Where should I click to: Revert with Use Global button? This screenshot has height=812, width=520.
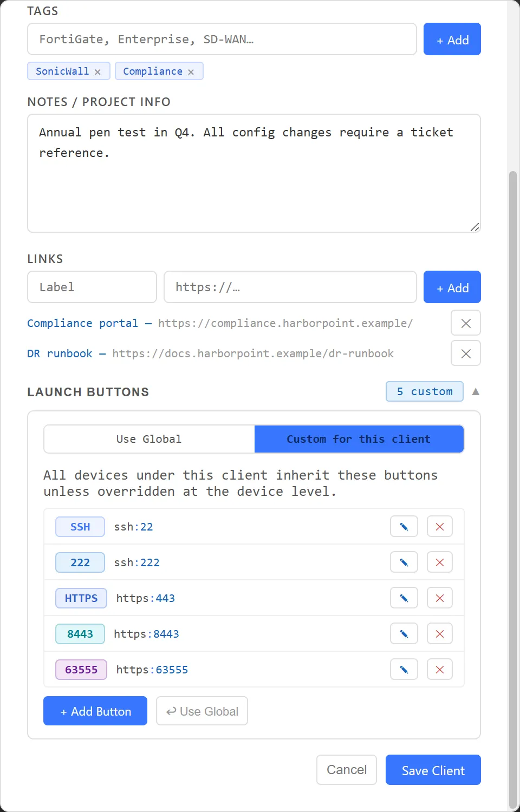202,711
